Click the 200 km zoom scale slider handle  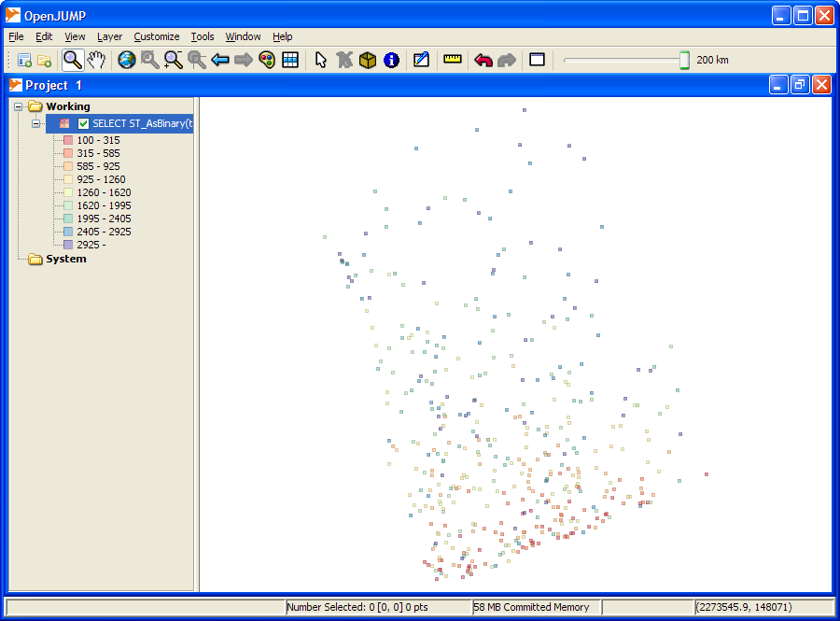pos(684,60)
